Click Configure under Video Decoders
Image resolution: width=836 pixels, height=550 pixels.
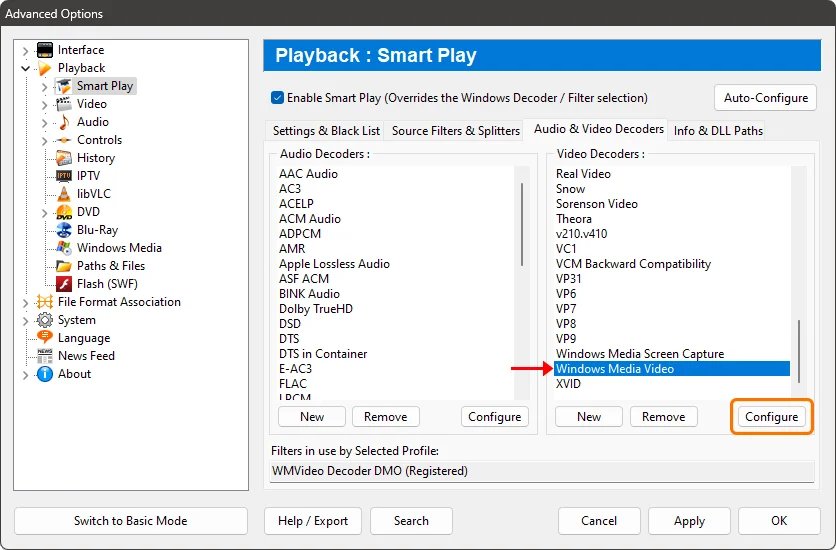(771, 417)
